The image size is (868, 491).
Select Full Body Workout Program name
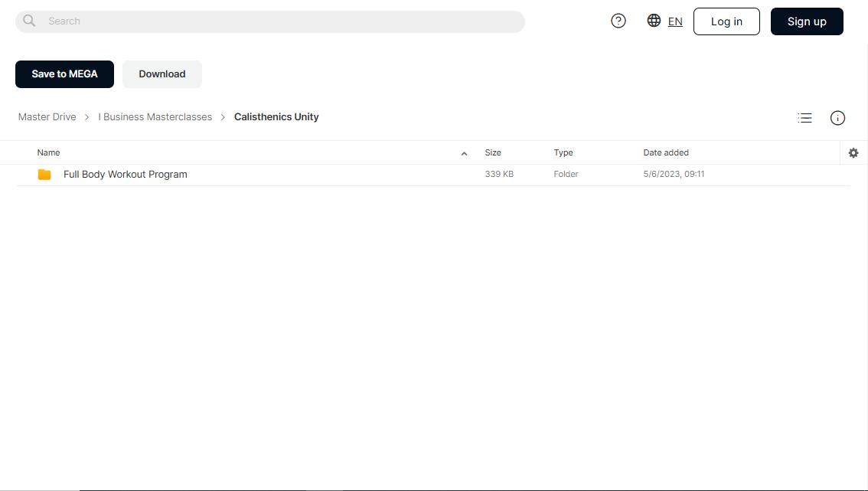pos(125,175)
